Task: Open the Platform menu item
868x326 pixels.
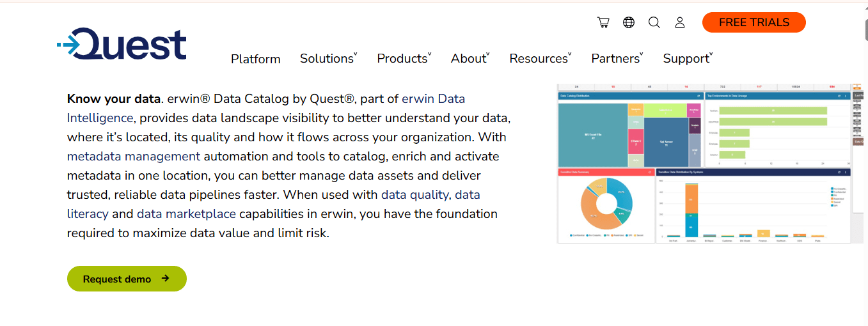Action: 256,59
